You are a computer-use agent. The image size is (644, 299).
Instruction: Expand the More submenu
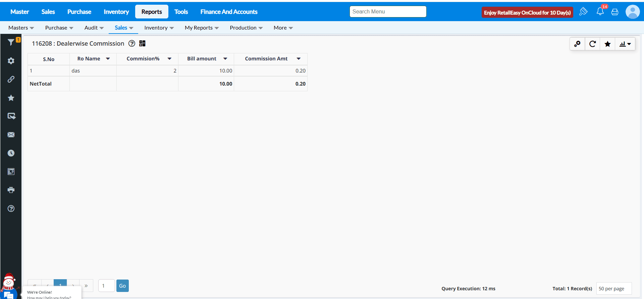click(283, 28)
